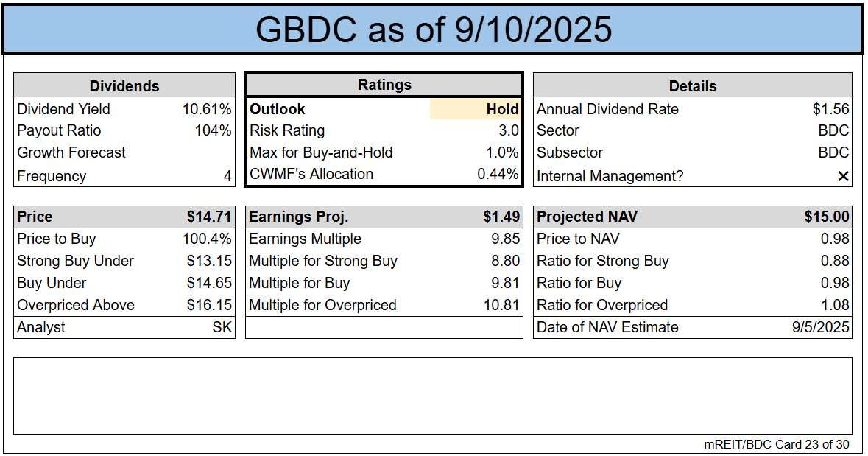Select Multiple for Overpriced value 10.81
The height and width of the screenshot is (456, 868).
click(x=501, y=305)
